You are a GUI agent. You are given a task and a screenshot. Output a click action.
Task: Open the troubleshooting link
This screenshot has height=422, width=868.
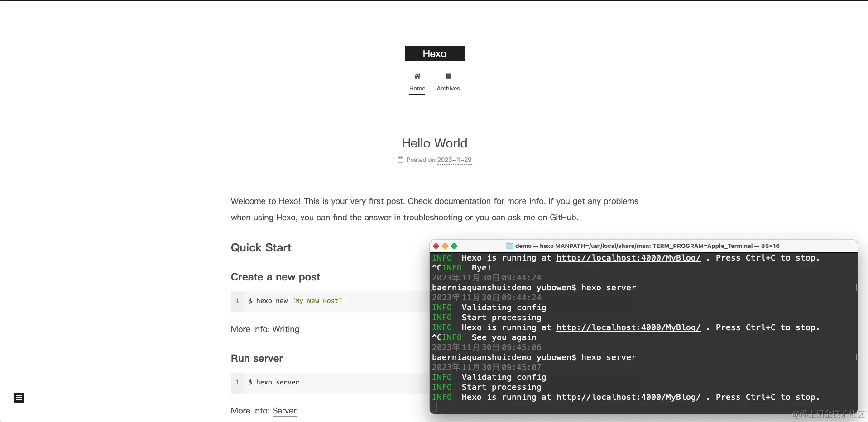click(x=432, y=218)
